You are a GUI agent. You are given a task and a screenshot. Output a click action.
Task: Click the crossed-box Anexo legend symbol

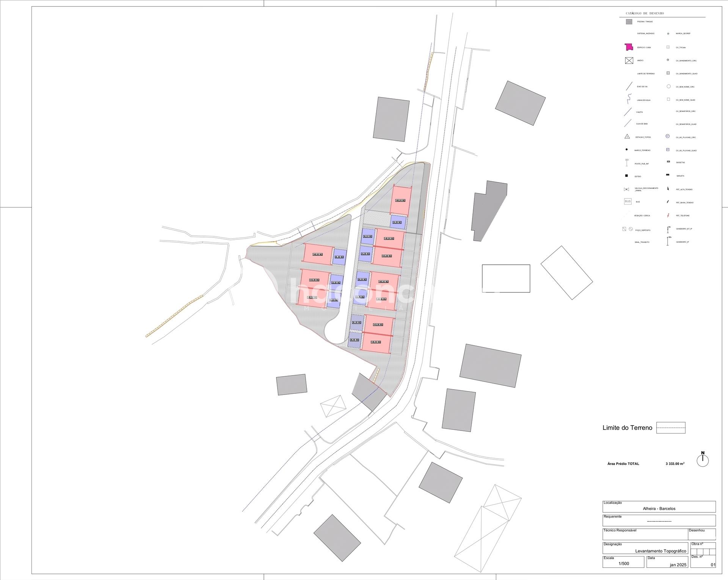(629, 60)
